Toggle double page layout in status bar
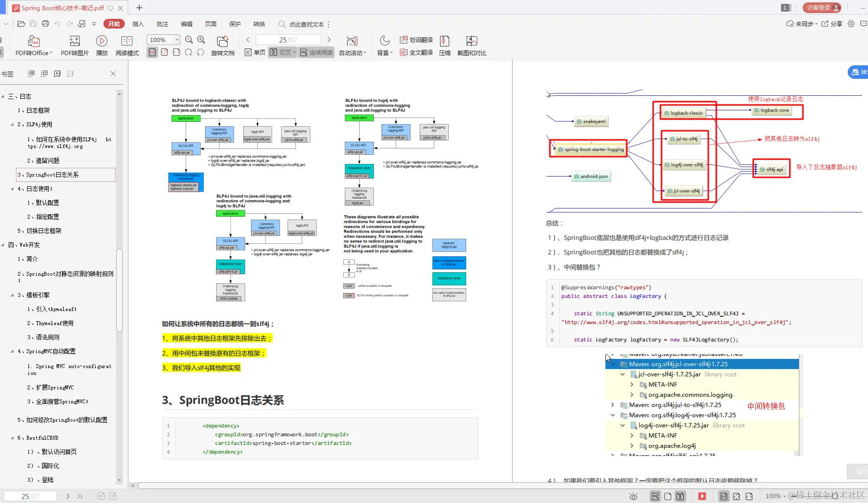This screenshot has height=503, width=868. pos(680,496)
